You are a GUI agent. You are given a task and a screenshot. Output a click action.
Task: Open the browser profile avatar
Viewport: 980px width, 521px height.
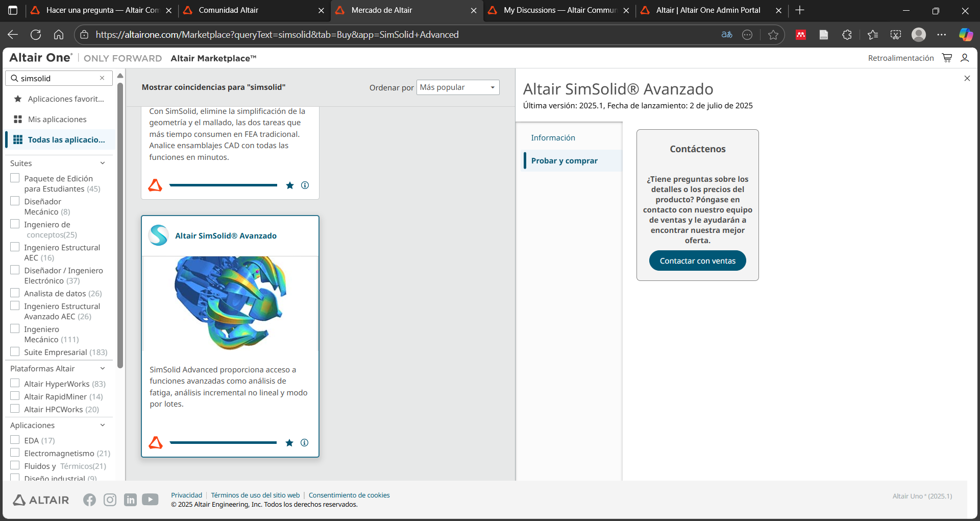point(919,35)
